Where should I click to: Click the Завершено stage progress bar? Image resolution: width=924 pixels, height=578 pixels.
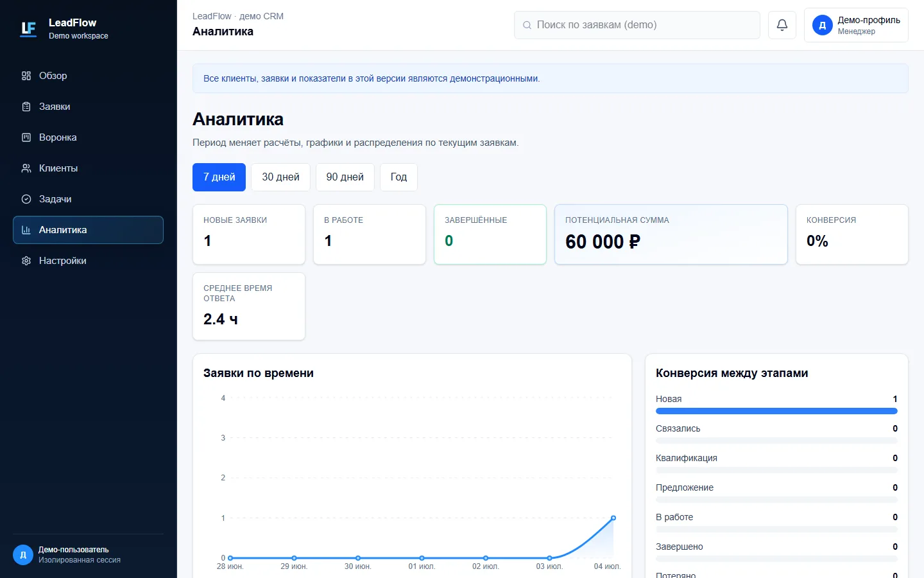[x=776, y=559]
